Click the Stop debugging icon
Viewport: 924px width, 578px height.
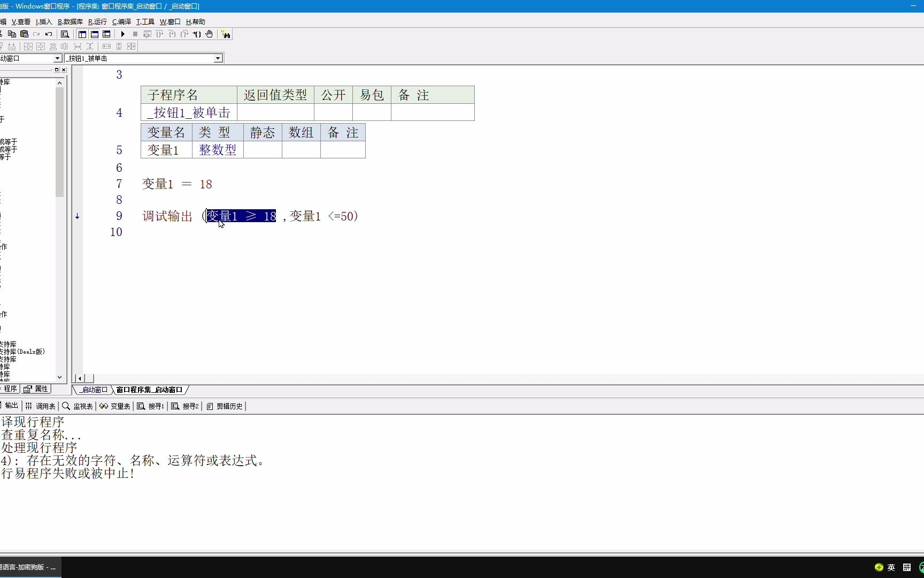click(x=135, y=34)
